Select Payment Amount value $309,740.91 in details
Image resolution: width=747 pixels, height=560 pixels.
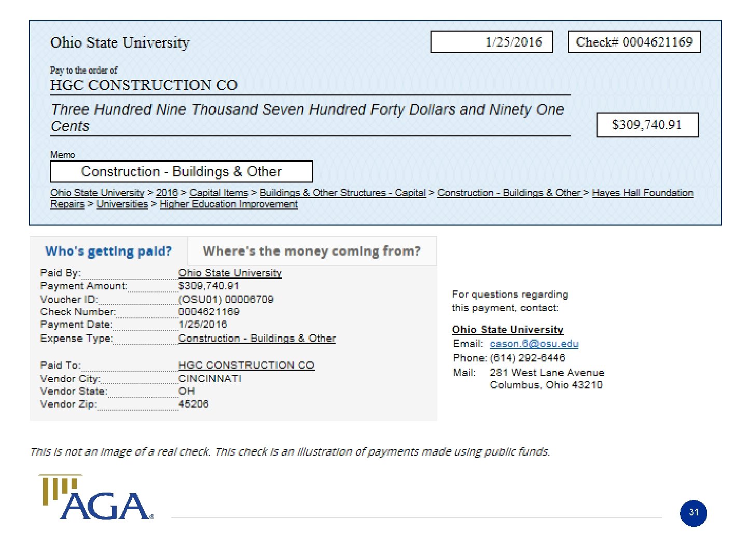tap(209, 286)
